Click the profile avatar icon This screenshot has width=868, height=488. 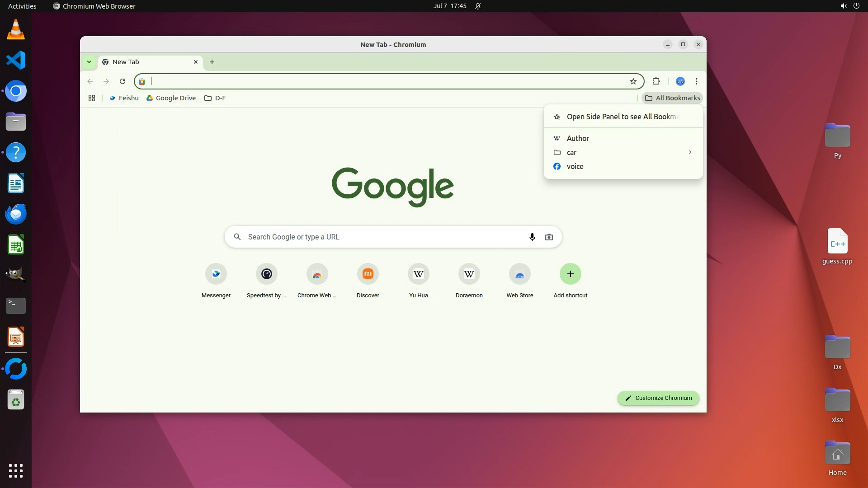tap(680, 81)
